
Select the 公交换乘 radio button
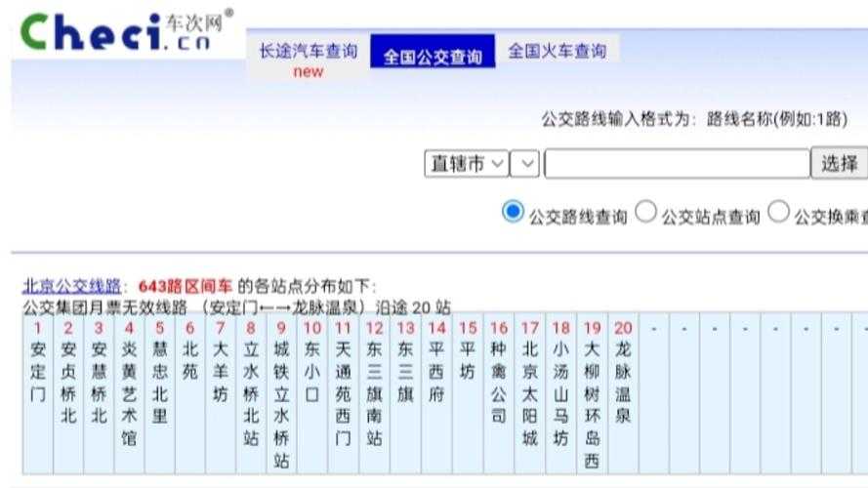click(x=778, y=212)
